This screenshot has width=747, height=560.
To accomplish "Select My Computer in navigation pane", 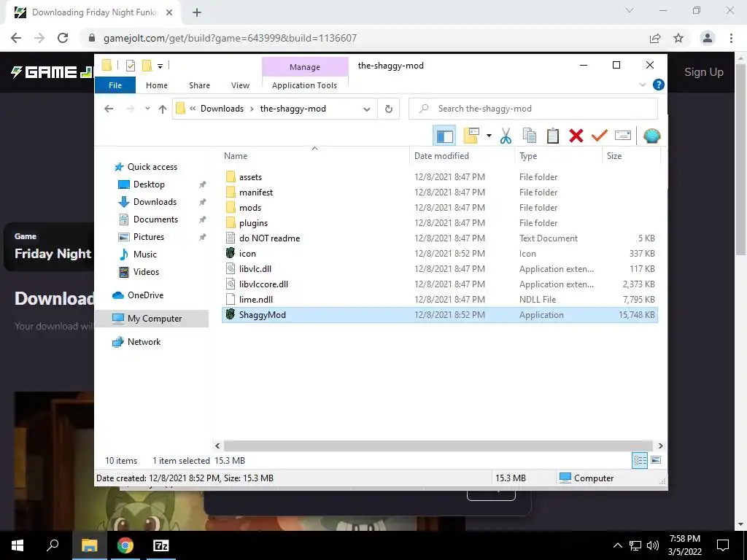I will coord(152,319).
